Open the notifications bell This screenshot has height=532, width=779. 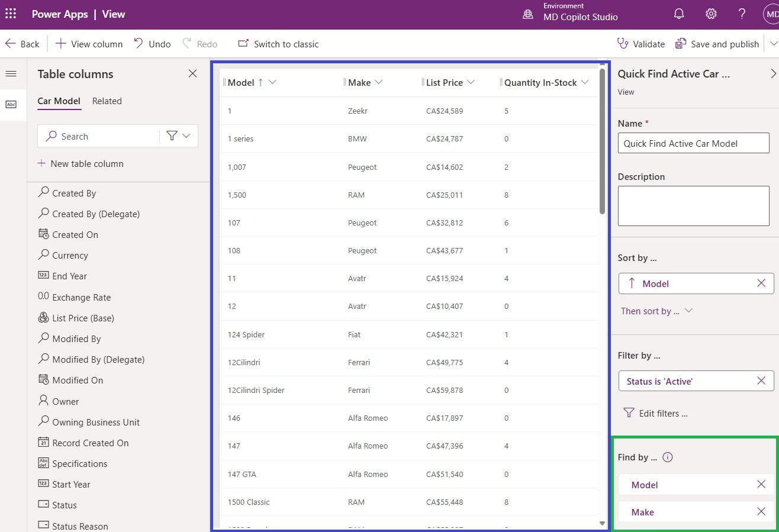click(679, 14)
